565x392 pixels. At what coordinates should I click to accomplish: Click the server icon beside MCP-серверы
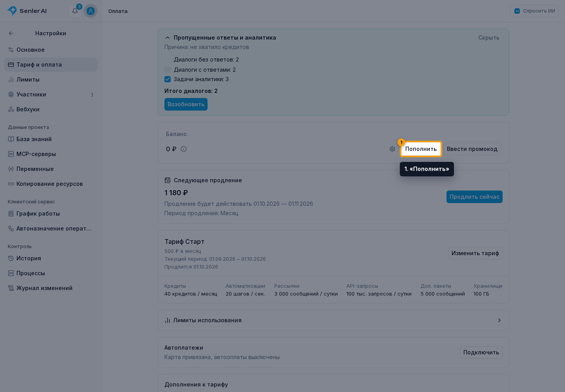point(11,154)
